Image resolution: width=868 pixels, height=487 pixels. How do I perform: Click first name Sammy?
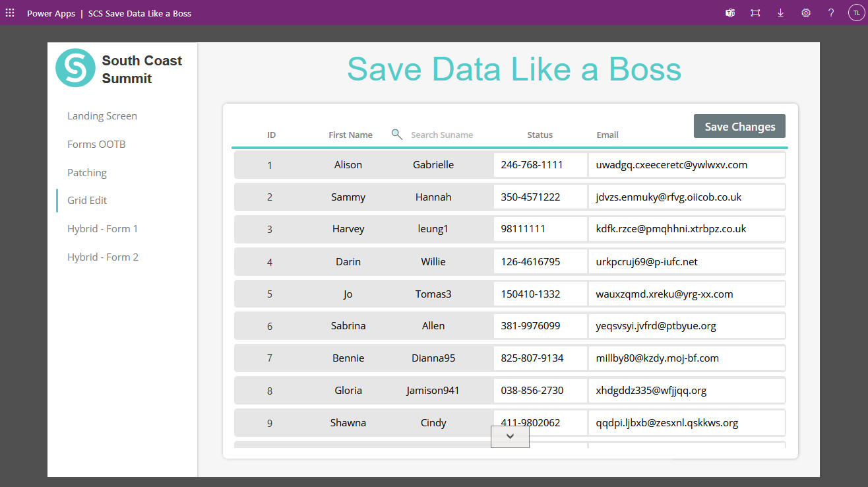pyautogui.click(x=348, y=197)
